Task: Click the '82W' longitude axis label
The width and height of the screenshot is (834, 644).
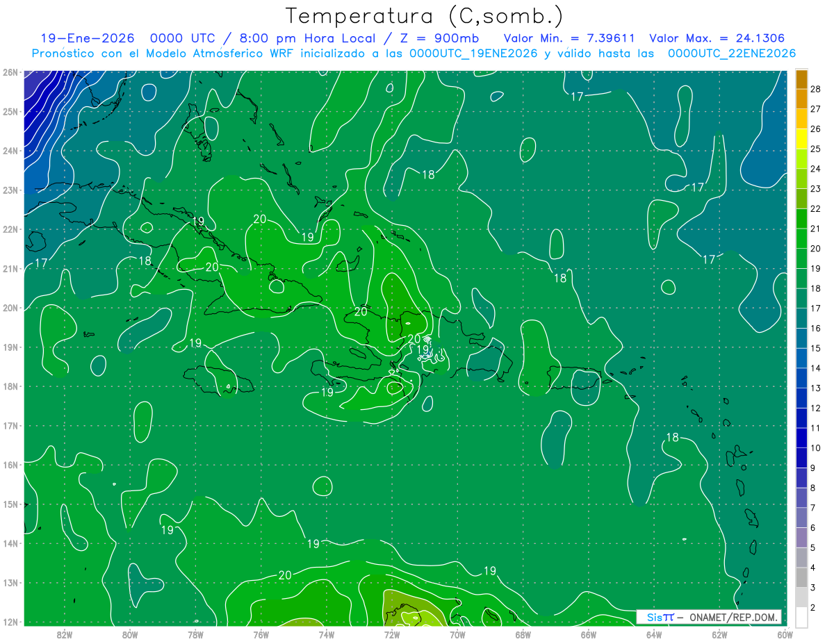Action: (x=64, y=634)
